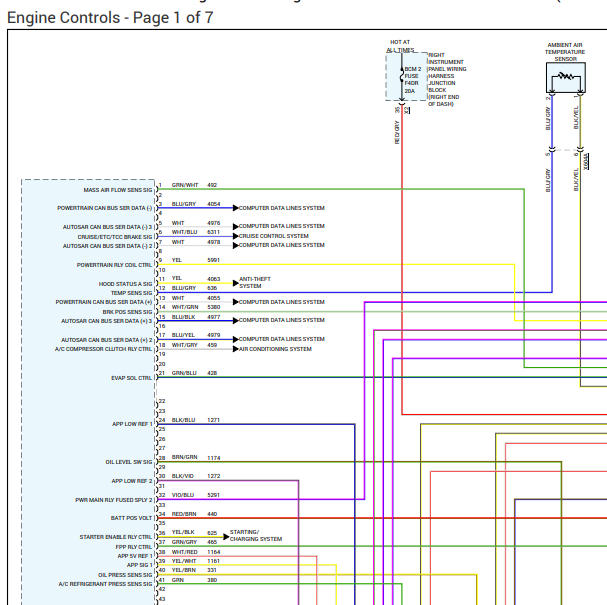Select the AMBIENT AIR TEMPERATURE SENSOR title
This screenshot has height=605, width=607.
pos(565,52)
